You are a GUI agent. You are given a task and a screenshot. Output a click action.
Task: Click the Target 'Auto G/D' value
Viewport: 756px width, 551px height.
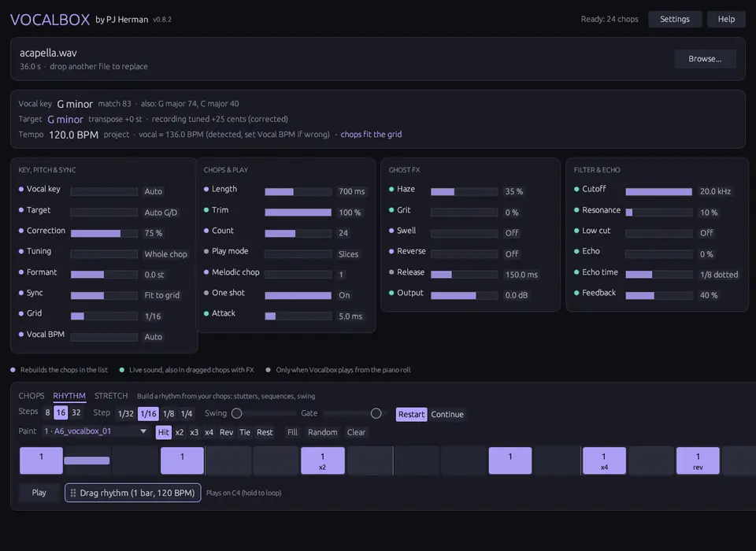pos(161,213)
